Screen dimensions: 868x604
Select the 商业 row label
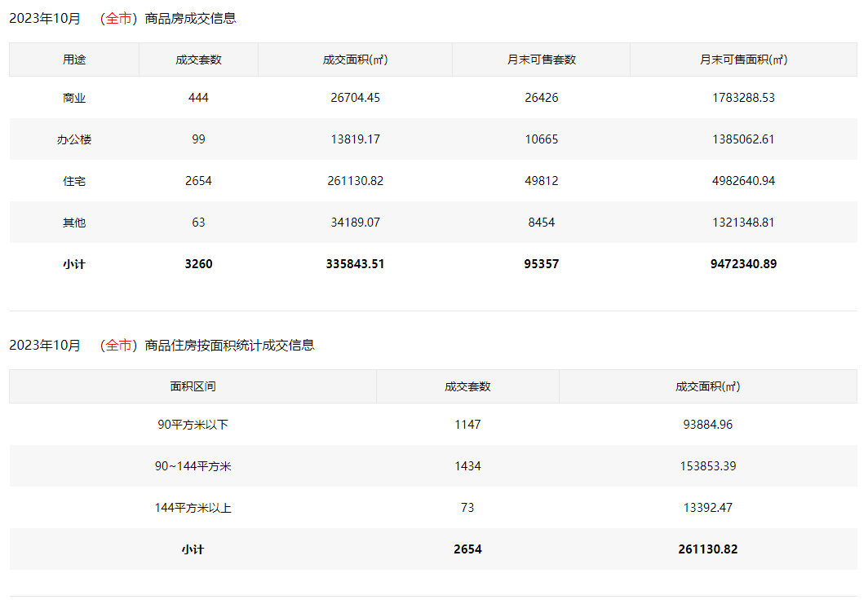(74, 98)
